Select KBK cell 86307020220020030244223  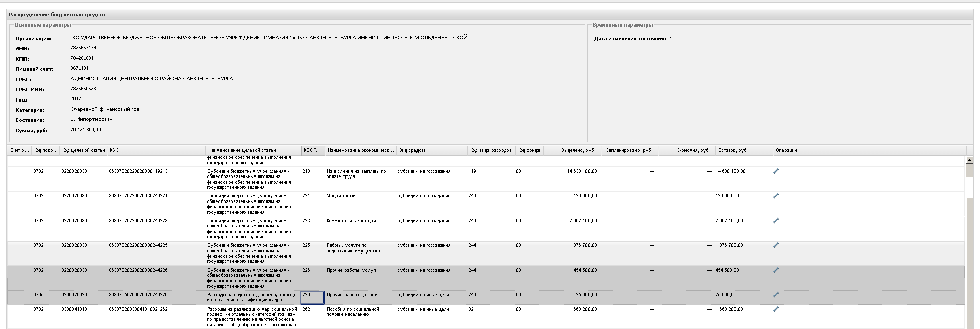[x=138, y=221]
